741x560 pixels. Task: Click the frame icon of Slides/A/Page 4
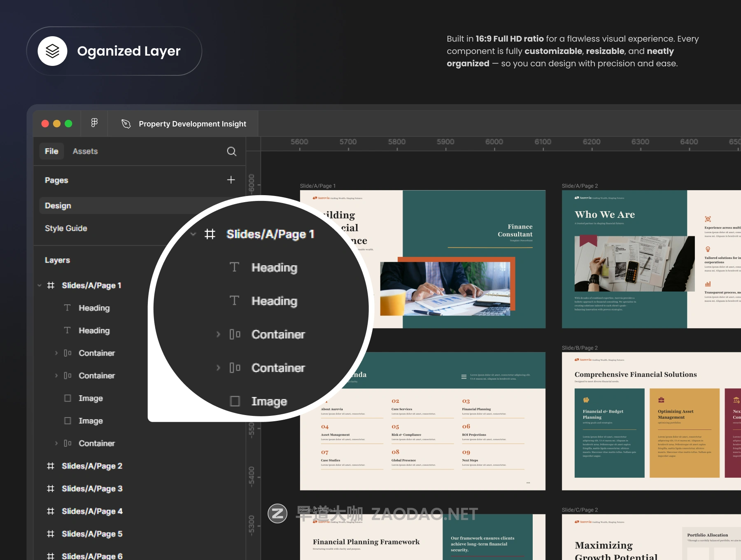pos(51,511)
